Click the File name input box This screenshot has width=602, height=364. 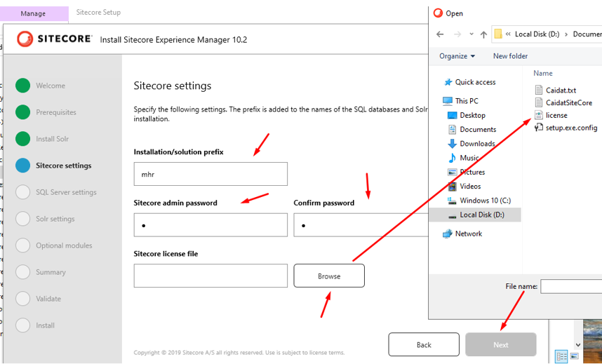[571, 286]
